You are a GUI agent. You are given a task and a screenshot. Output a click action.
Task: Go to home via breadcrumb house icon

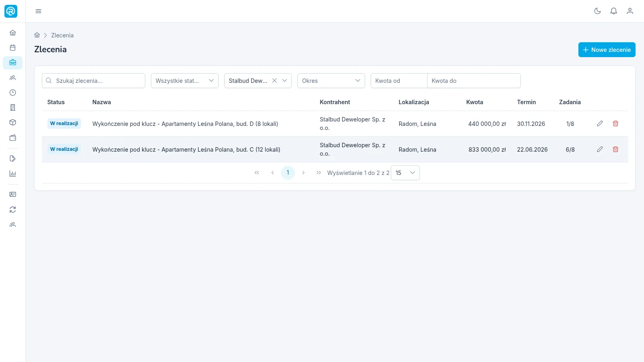pos(37,35)
